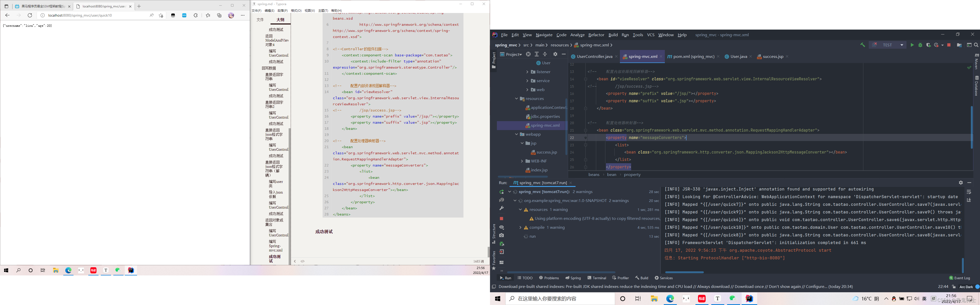Toggle the eye view options in the Run panel
980x305 pixels.
point(501,227)
